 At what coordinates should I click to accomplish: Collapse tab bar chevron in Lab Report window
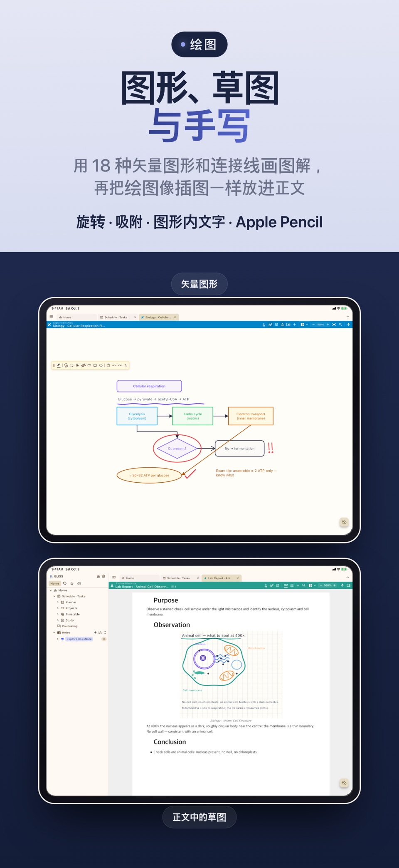(347, 578)
